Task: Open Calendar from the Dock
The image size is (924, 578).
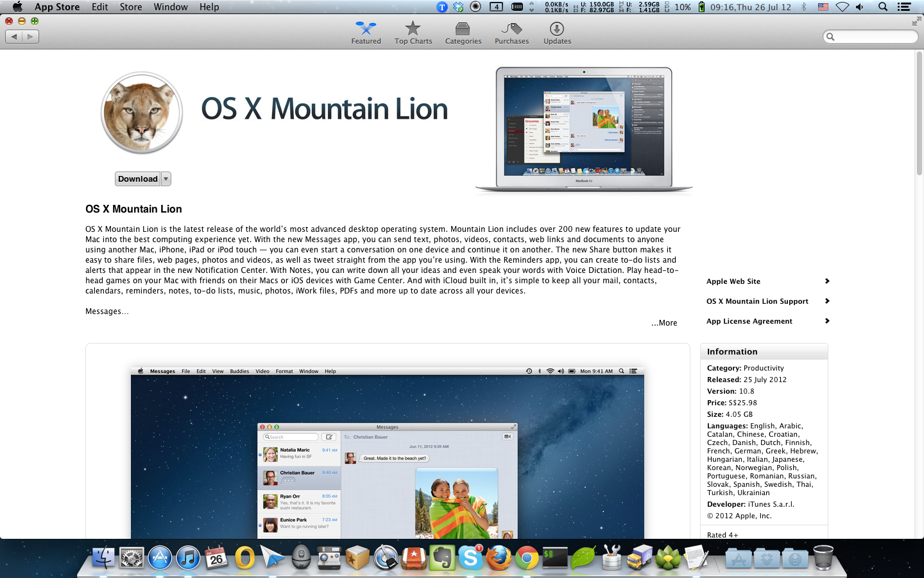Action: coord(216,557)
